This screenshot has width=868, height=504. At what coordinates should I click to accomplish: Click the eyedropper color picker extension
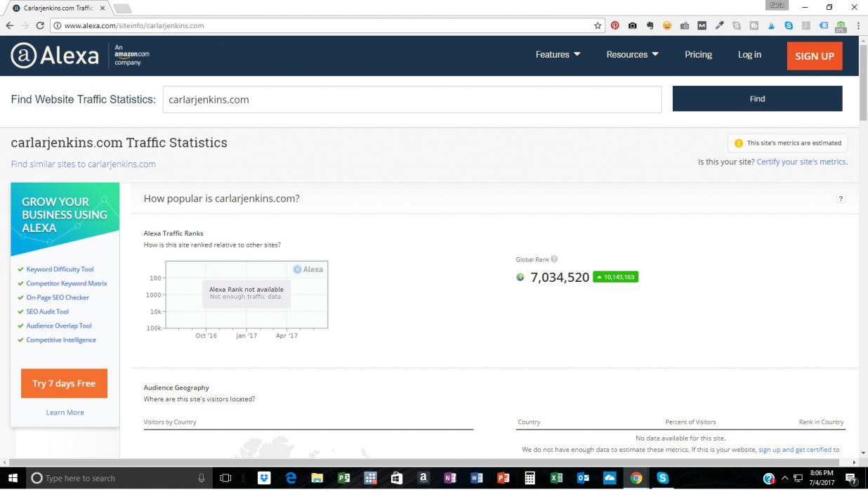(x=719, y=25)
